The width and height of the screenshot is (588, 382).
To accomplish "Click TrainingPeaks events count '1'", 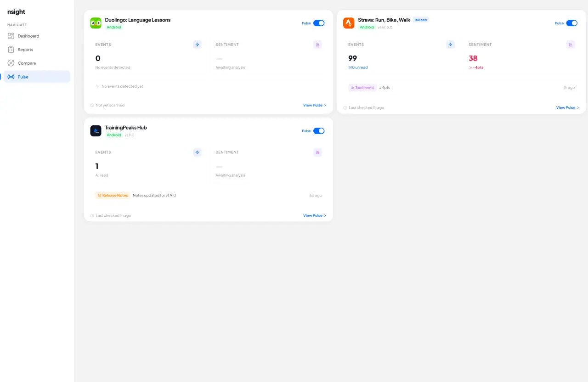I will click(x=97, y=166).
